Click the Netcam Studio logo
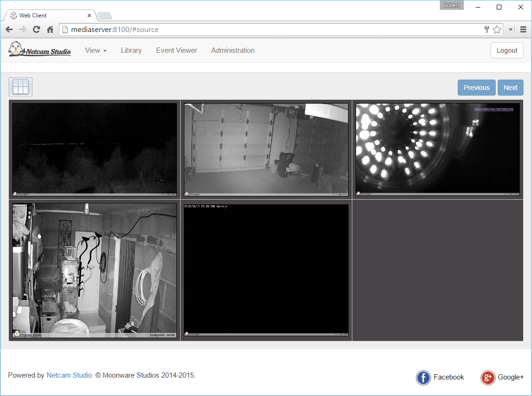532x396 pixels. point(40,49)
